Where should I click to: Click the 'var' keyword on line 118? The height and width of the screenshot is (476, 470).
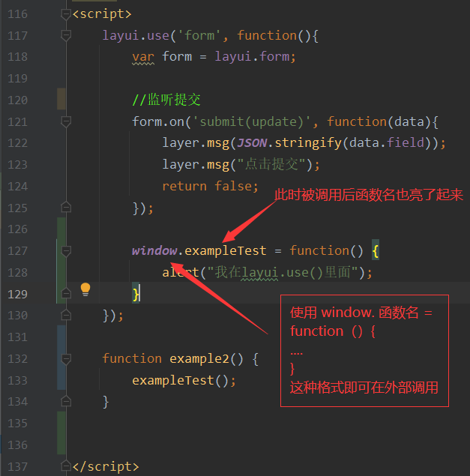pos(143,57)
